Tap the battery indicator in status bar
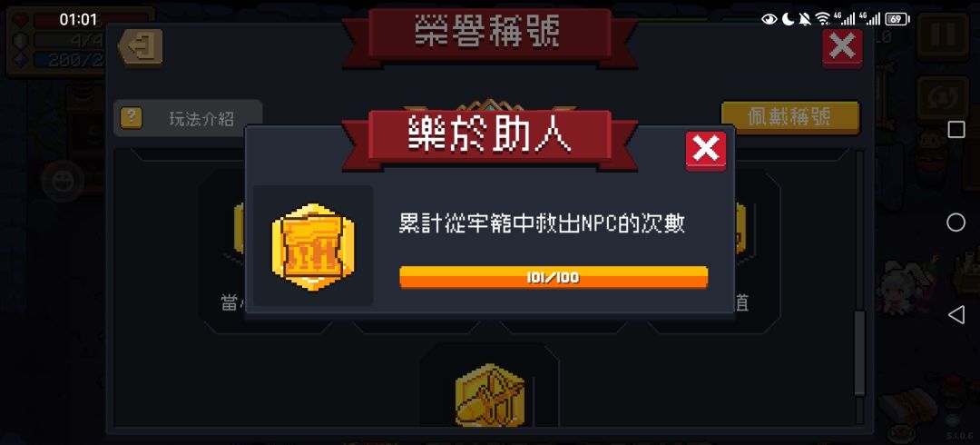This screenshot has width=980, height=445. (x=897, y=19)
